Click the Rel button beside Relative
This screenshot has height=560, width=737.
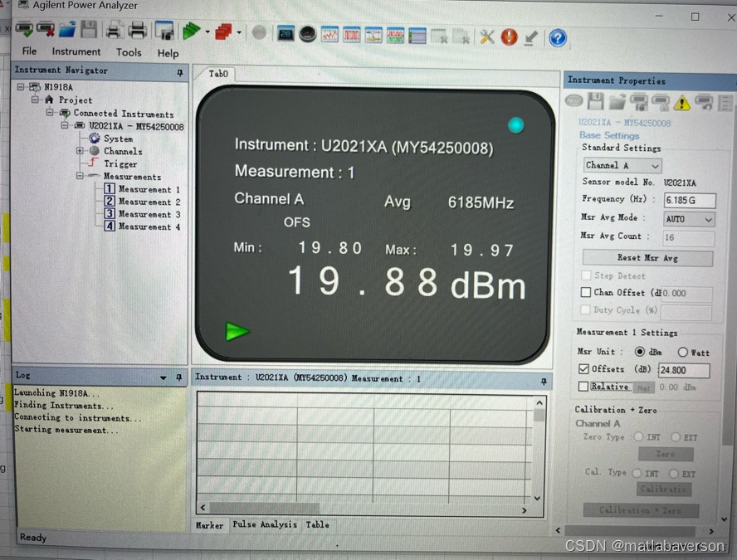pyautogui.click(x=643, y=387)
